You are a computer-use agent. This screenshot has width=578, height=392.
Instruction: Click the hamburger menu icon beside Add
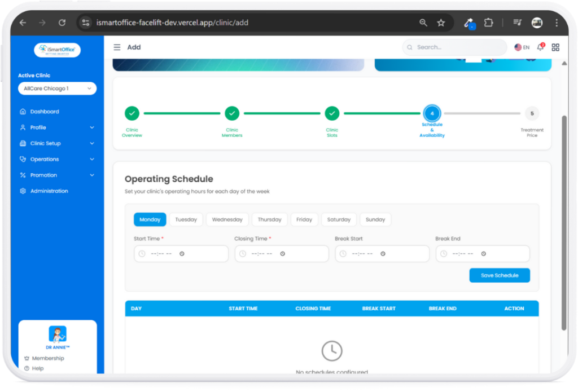tap(117, 47)
